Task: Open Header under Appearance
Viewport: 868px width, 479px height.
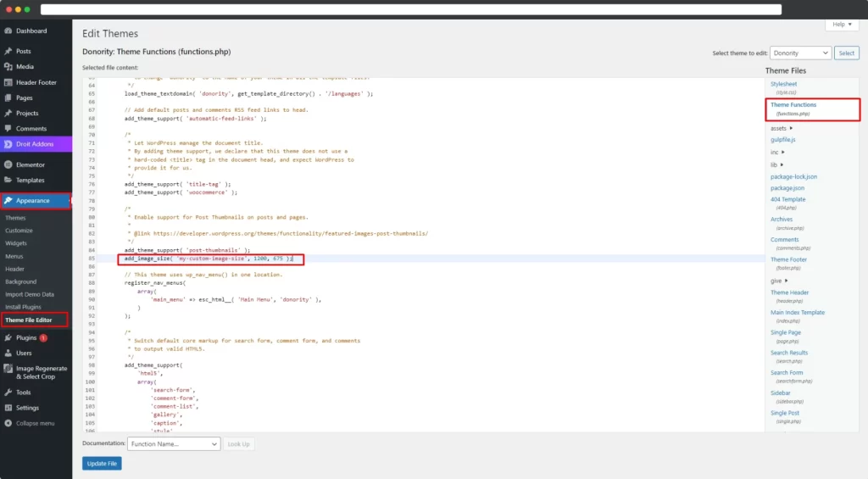Action: click(x=15, y=269)
